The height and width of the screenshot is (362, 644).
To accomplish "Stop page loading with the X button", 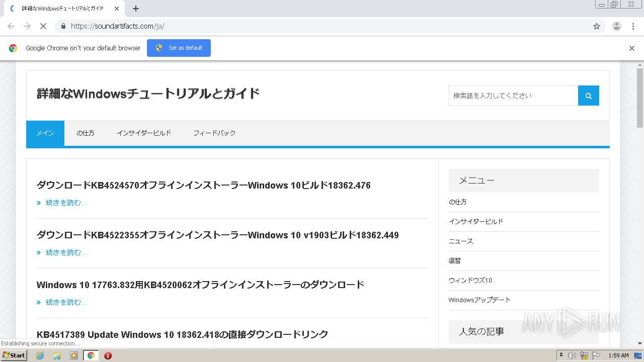I will 43,26.
